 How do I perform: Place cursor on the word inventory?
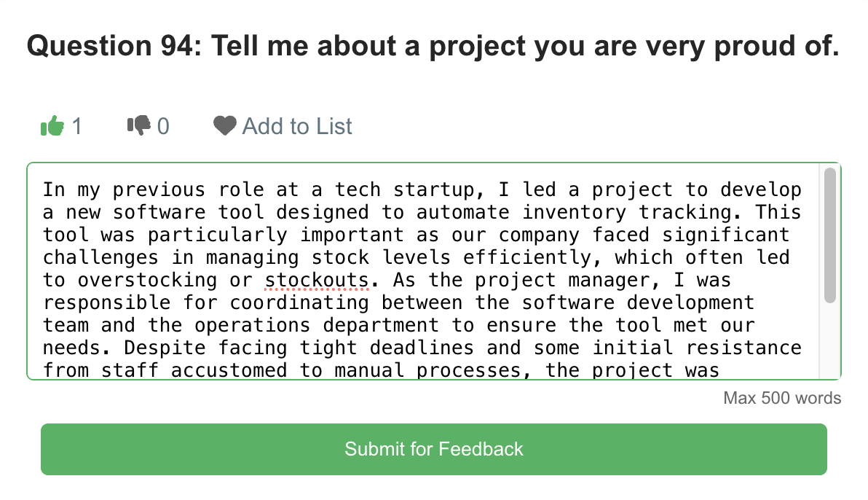pos(574,212)
